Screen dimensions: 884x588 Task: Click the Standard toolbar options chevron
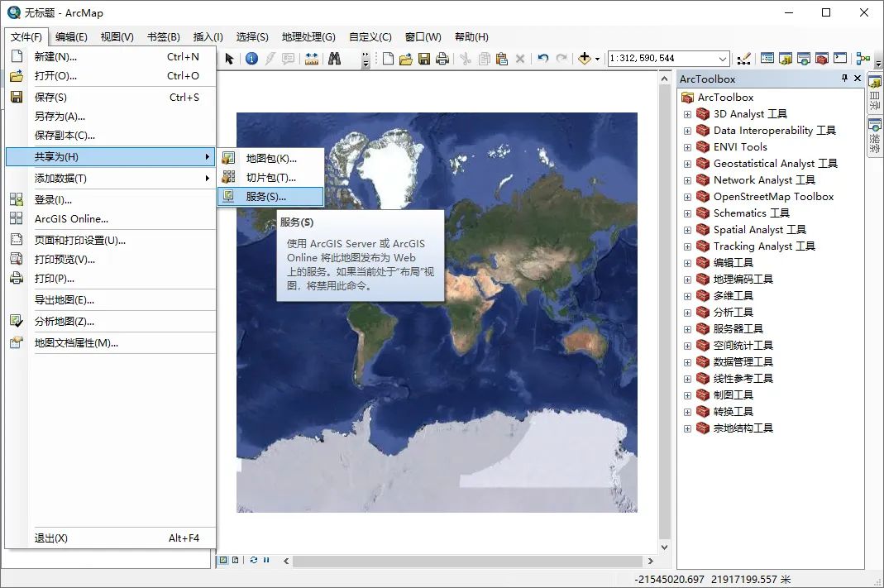coord(878,61)
